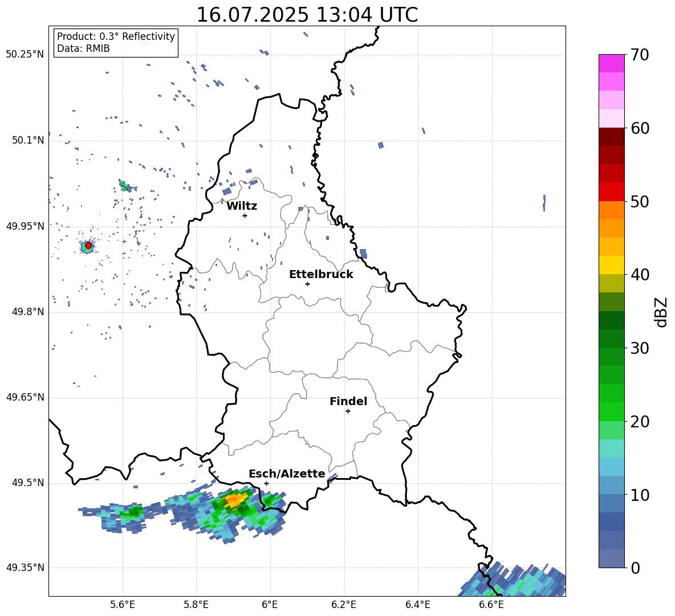675x616 pixels.
Task: Click the 6.6°E longitude label
Action: point(491,605)
